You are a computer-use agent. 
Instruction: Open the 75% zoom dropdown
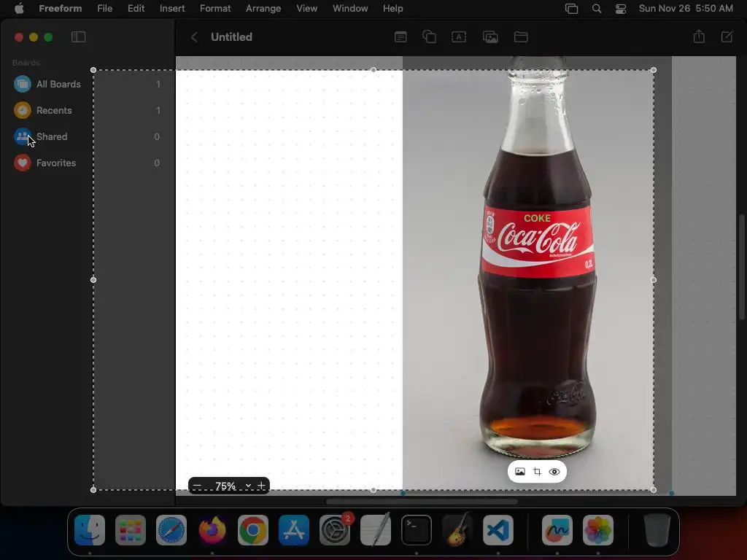233,486
